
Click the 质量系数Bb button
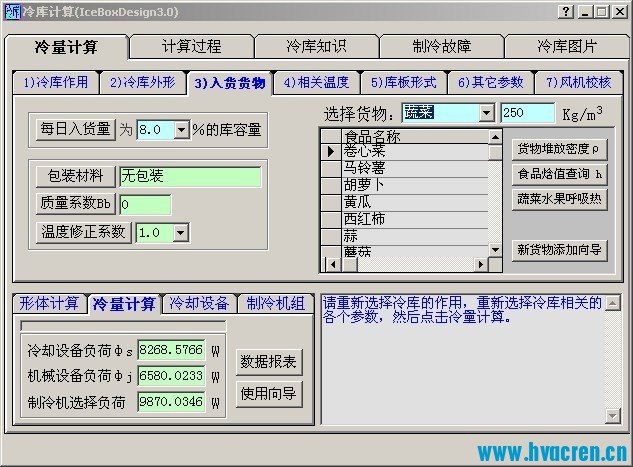75,203
